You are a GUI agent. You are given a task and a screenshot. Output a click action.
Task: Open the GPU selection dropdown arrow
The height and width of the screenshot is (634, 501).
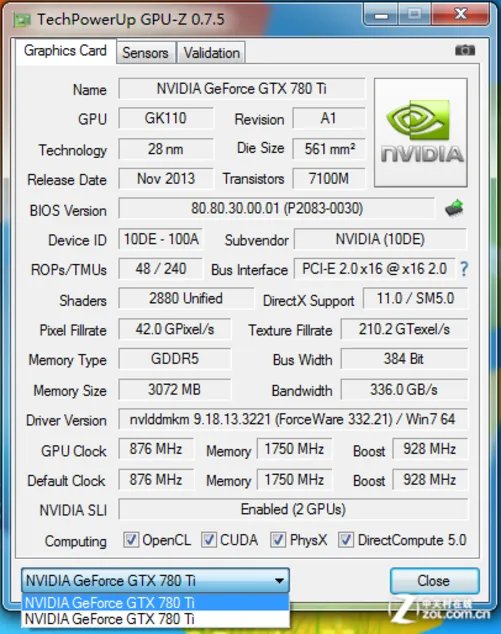(x=279, y=581)
